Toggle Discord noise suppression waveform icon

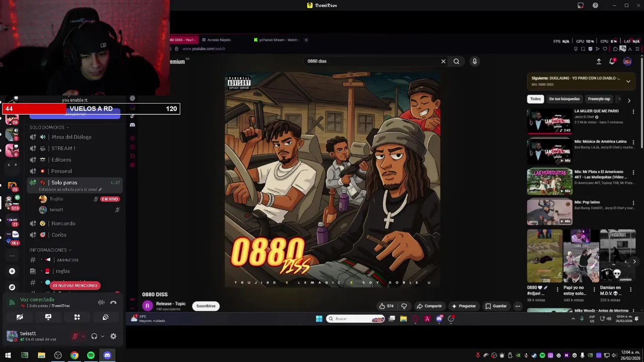click(x=101, y=303)
